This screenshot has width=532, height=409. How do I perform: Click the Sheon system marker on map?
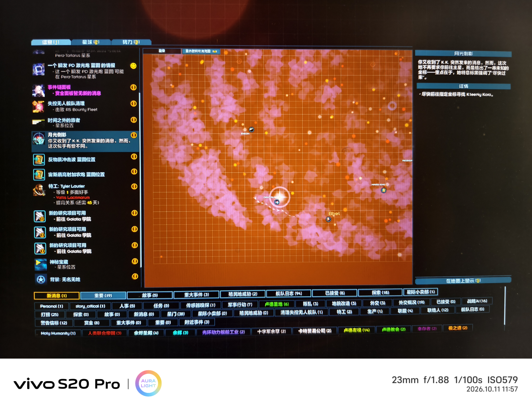(x=251, y=130)
